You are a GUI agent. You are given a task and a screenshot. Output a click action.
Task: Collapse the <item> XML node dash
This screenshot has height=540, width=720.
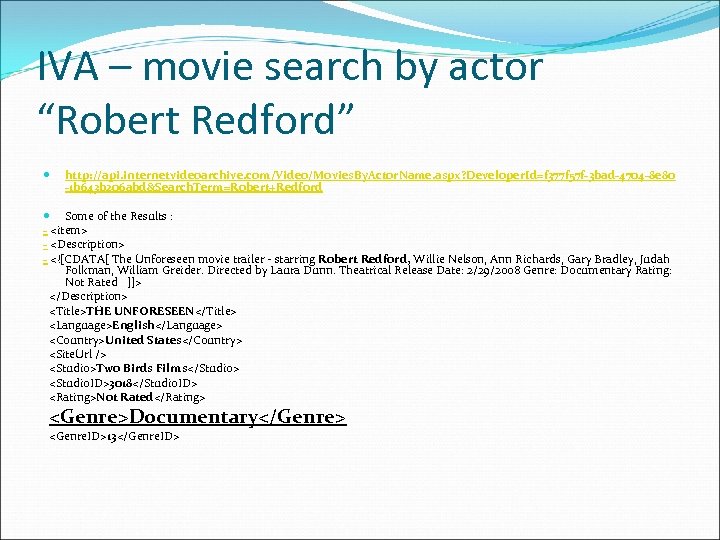[x=45, y=232]
